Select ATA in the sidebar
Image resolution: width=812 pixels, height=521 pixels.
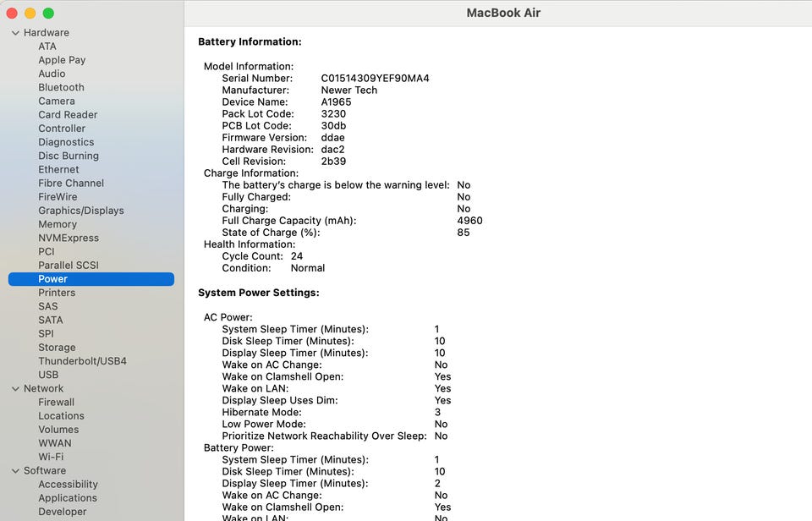[x=47, y=46]
